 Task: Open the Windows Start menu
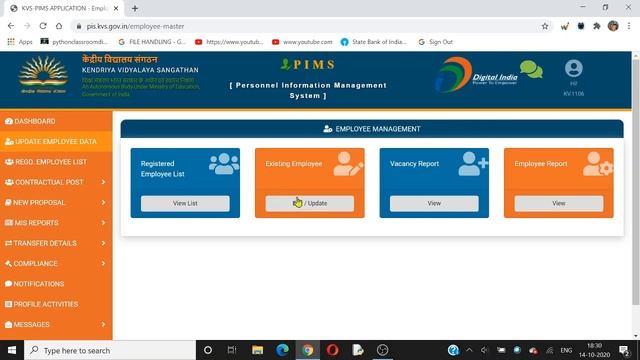click(x=12, y=350)
